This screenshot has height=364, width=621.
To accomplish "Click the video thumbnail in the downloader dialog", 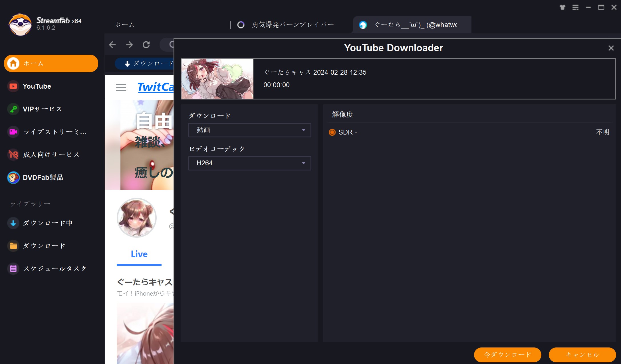I will pyautogui.click(x=217, y=79).
